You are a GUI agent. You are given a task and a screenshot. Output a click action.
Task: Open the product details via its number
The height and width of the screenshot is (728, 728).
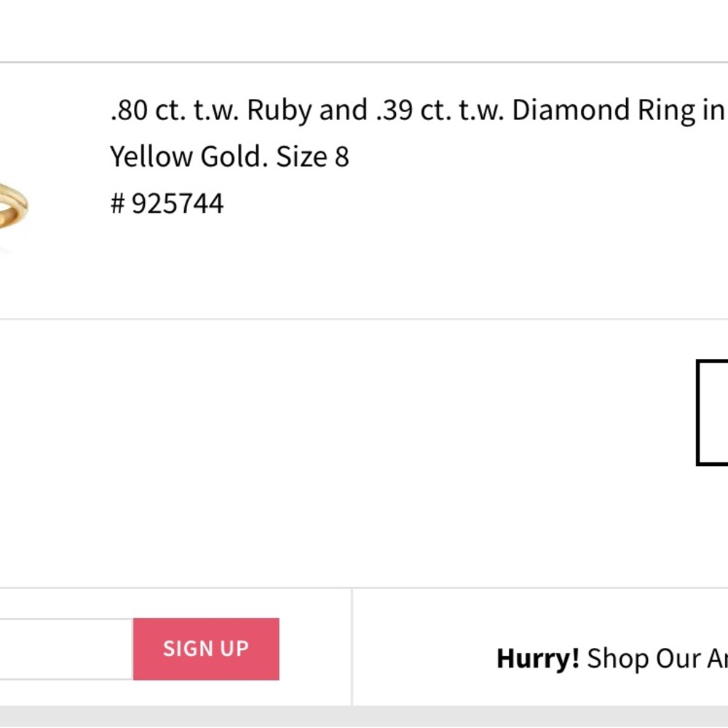click(166, 203)
